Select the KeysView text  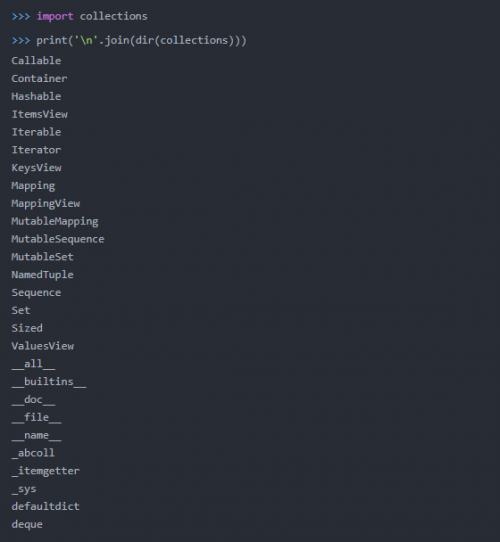pos(37,168)
